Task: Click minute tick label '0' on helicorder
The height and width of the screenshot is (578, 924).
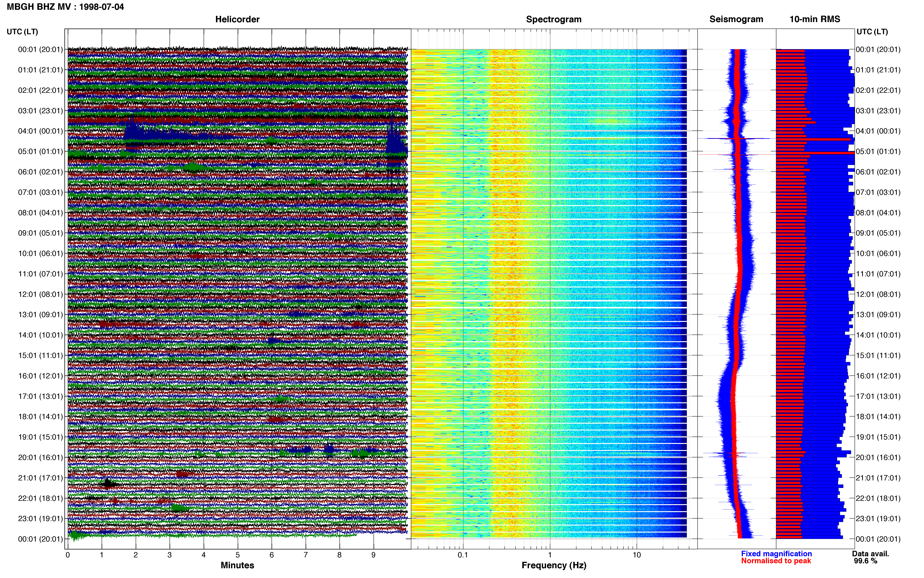Action: tap(68, 555)
